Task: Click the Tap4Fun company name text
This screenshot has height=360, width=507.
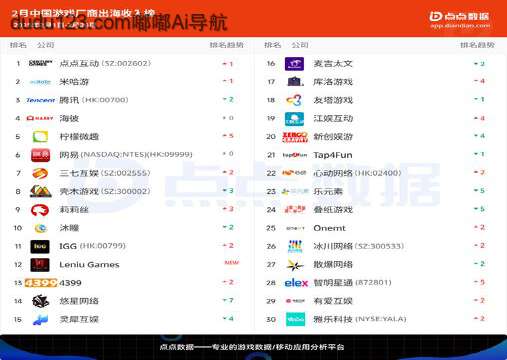Action: [333, 155]
